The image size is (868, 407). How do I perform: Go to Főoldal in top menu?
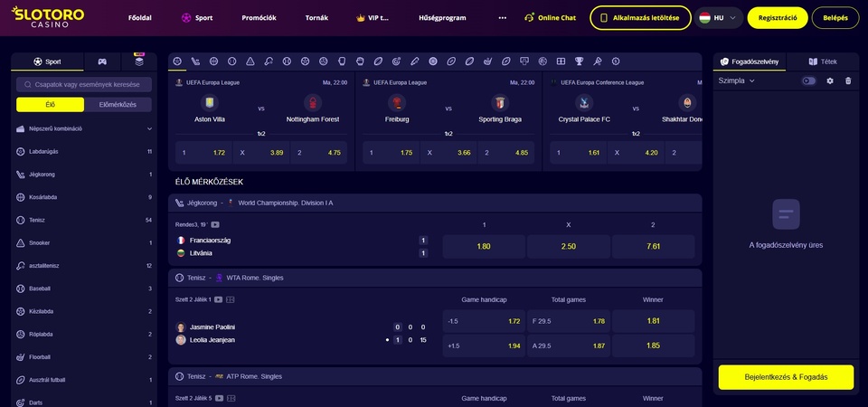point(140,18)
